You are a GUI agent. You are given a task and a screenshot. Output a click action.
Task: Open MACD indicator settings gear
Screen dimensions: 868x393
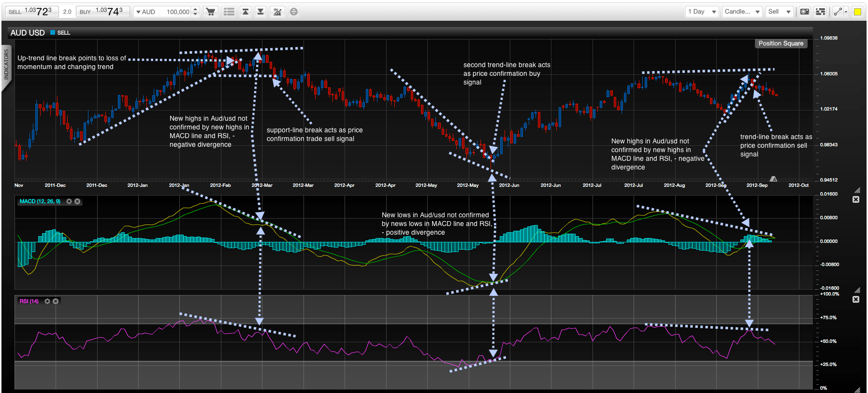point(69,201)
